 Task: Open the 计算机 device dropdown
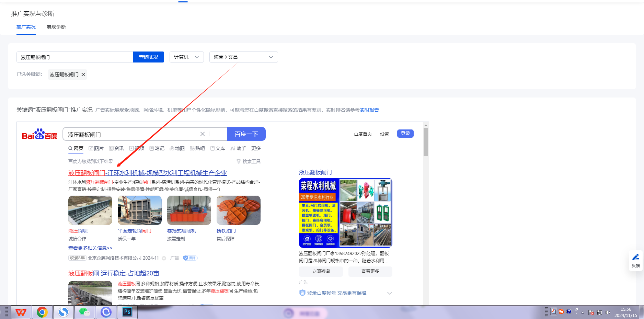pos(187,57)
